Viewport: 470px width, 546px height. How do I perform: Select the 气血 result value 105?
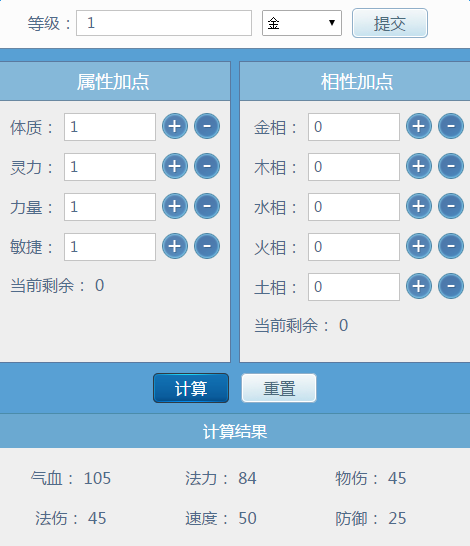click(97, 478)
